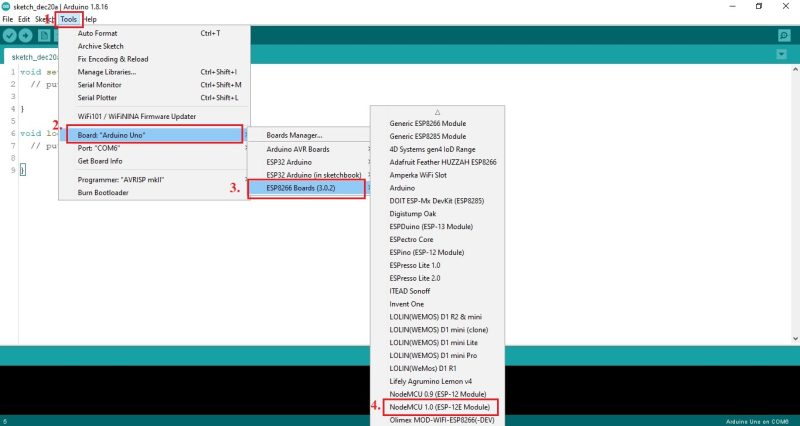Image resolution: width=800 pixels, height=426 pixels.
Task: Open the Tools menu
Action: point(68,19)
